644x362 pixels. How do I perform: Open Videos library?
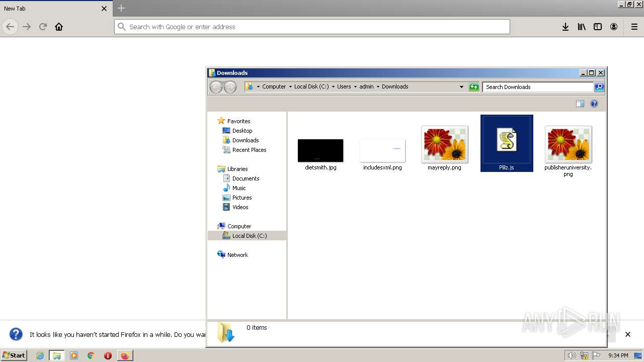click(x=240, y=207)
